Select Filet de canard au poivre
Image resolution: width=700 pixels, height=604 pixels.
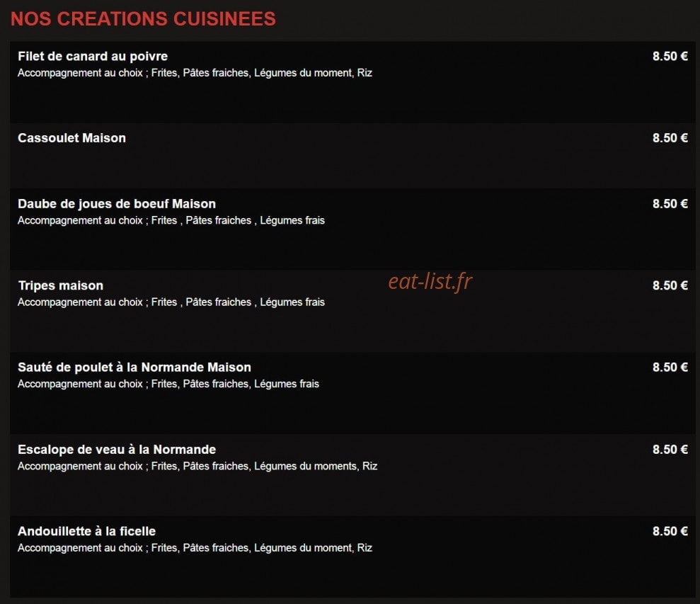(93, 56)
